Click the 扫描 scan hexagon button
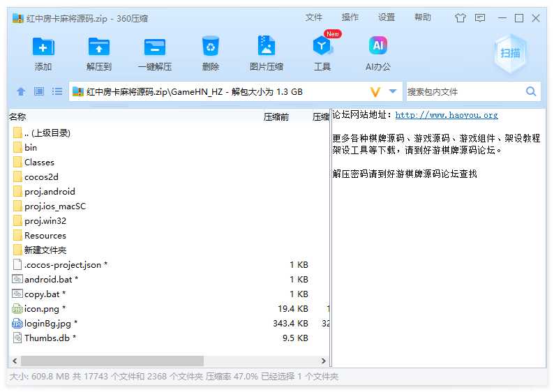 (510, 54)
